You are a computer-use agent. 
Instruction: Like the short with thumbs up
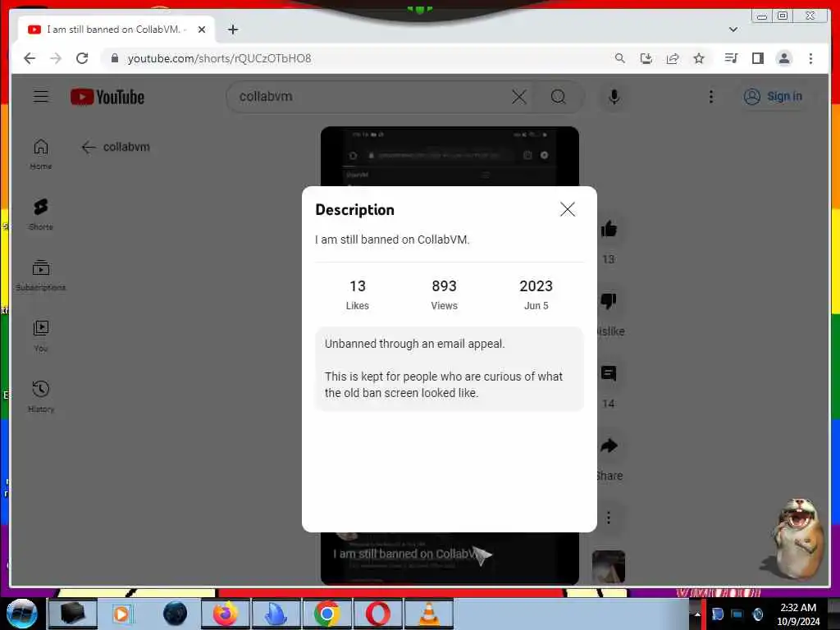tap(609, 230)
